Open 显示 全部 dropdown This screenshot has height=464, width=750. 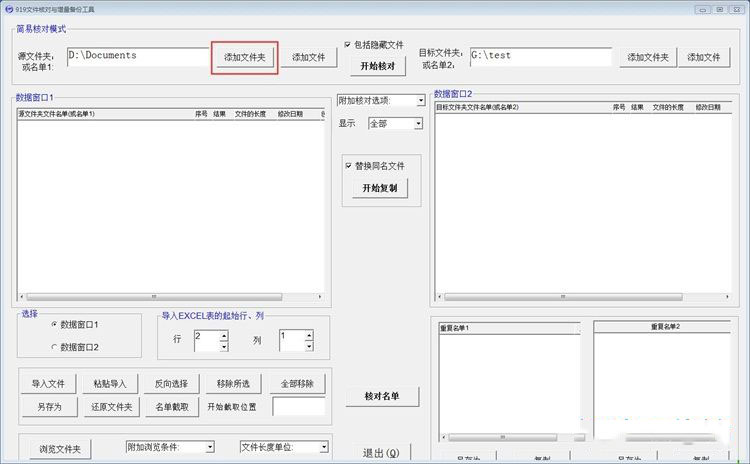[418, 123]
